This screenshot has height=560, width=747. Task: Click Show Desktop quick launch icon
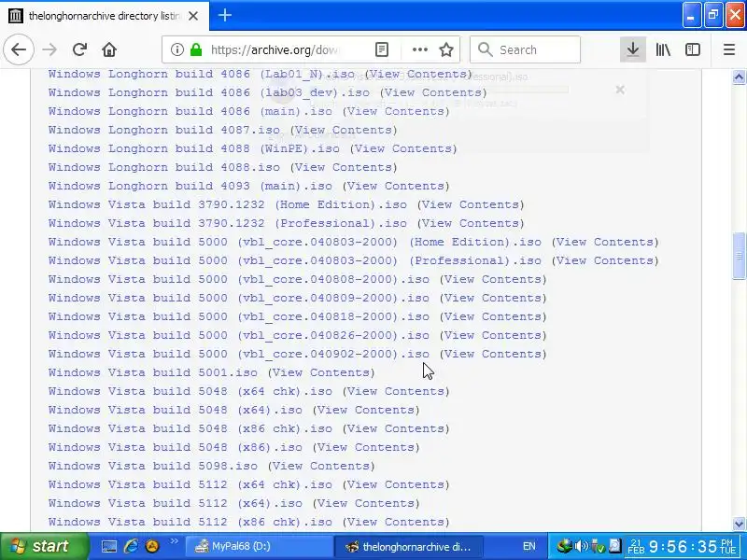(108, 546)
